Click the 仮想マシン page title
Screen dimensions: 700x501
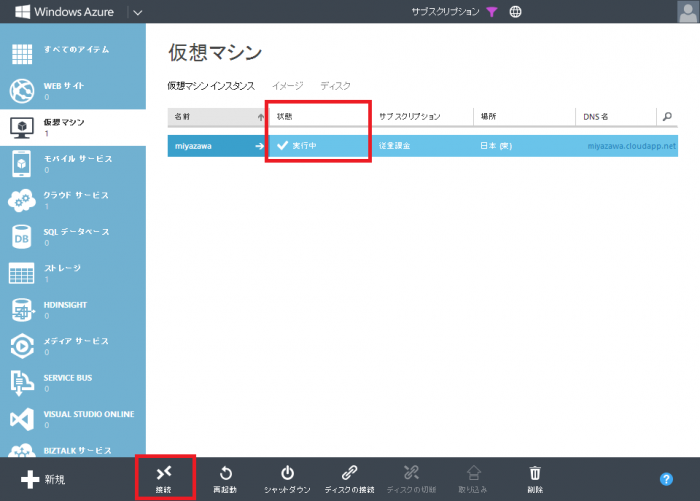[x=215, y=53]
